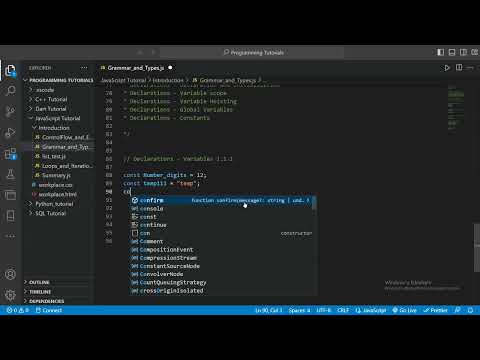Select the continue autocomplete suggestion
This screenshot has width=480, height=360.
click(221, 225)
